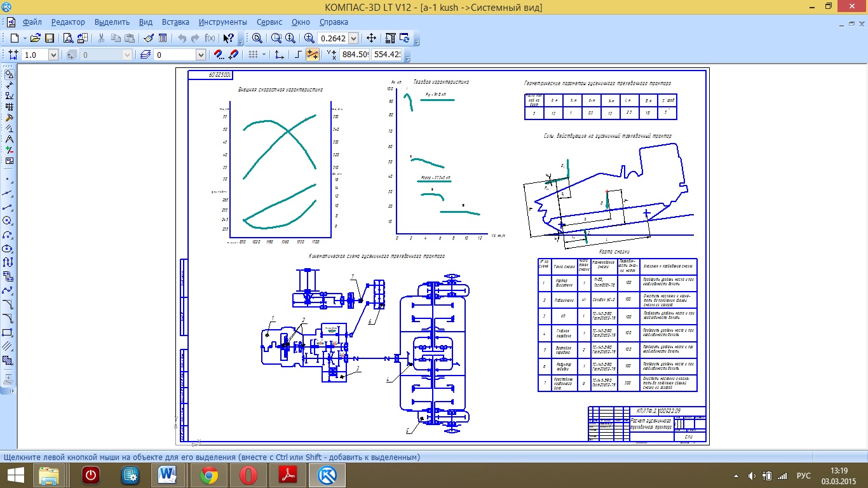Image resolution: width=868 pixels, height=488 pixels.
Task: Open the Layers manager icon
Action: point(146,55)
